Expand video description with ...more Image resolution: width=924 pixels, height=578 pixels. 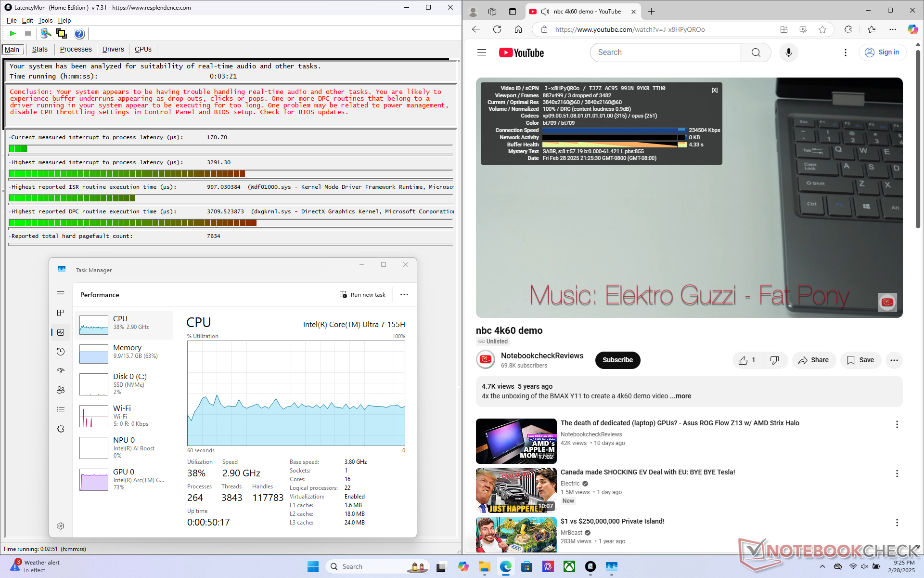tap(680, 396)
